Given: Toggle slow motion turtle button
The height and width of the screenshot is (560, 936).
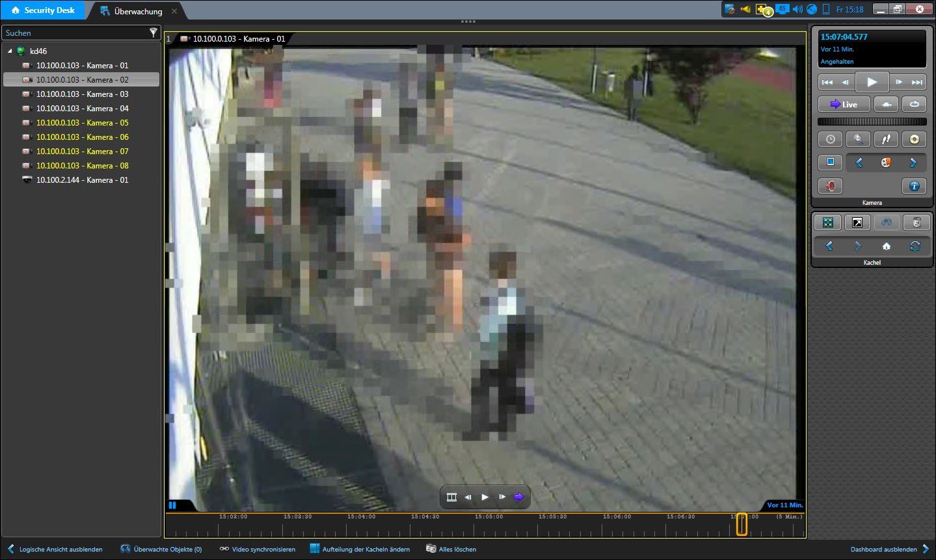Looking at the screenshot, I should point(886,104).
